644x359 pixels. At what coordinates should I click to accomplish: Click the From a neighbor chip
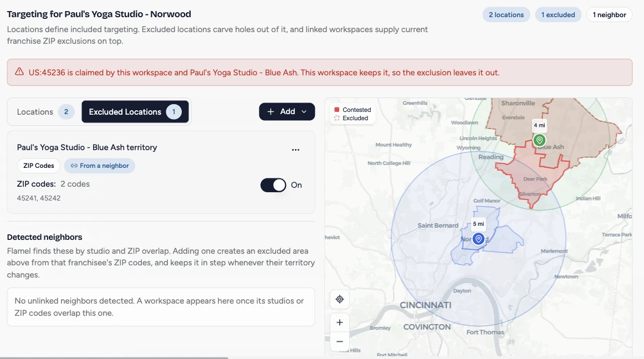[99, 166]
